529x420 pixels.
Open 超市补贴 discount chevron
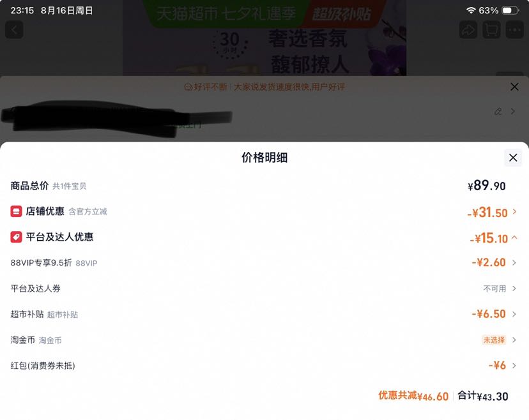514,314
